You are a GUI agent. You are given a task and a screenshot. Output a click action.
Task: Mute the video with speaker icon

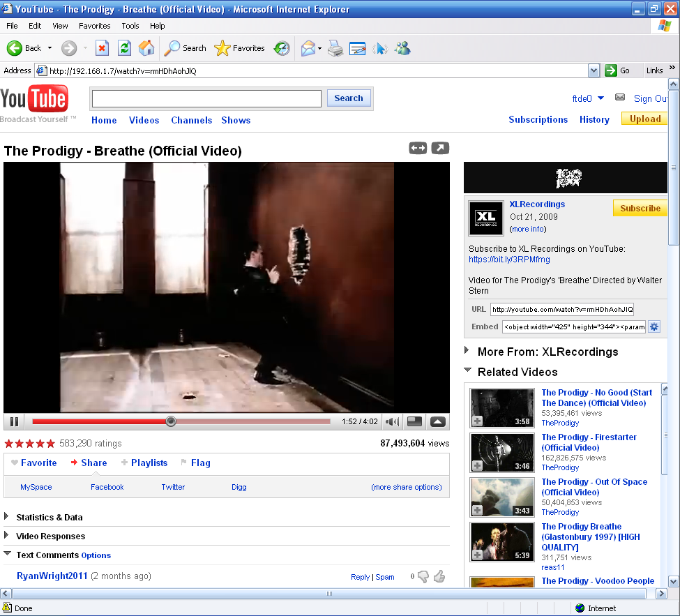tap(393, 421)
